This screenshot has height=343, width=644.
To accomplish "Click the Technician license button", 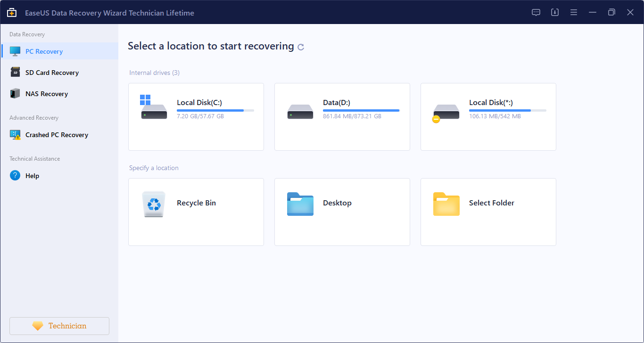I will [x=59, y=326].
